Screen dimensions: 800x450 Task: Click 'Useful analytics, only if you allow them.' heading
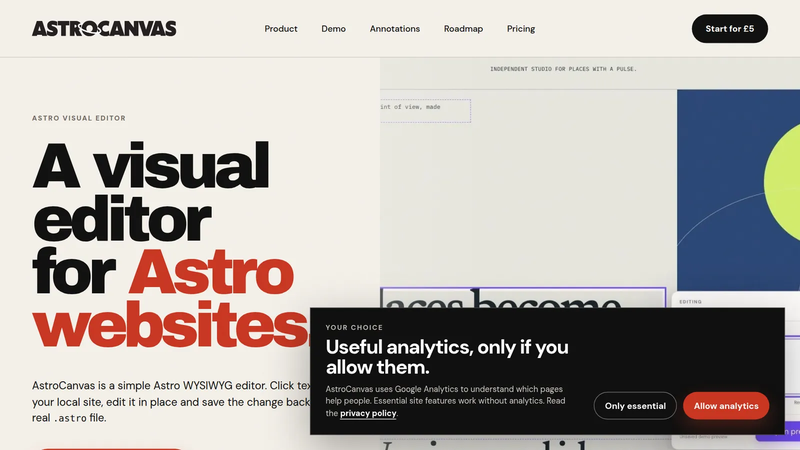pos(447,357)
